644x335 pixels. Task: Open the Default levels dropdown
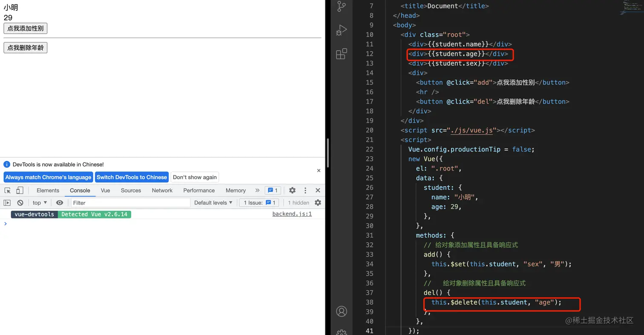(x=213, y=203)
